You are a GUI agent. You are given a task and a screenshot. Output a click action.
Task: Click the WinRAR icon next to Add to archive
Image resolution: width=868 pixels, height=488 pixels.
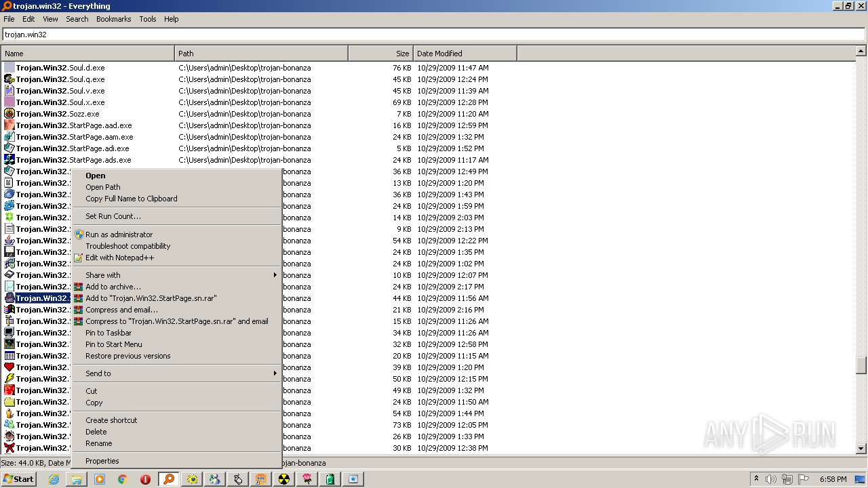(79, 287)
